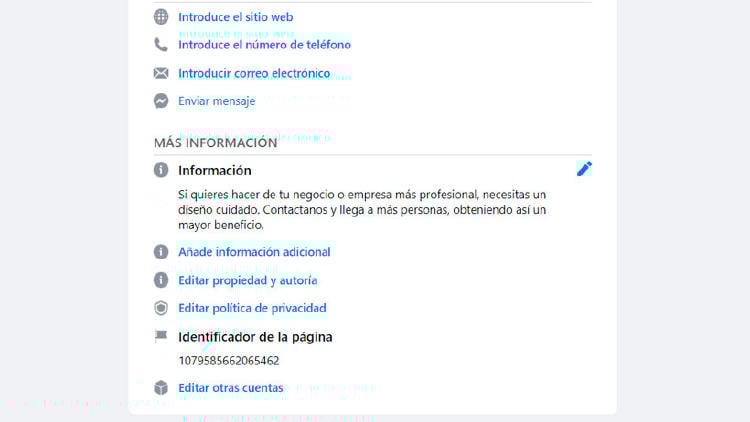Open the Introducir correo electrónico link
750x422 pixels.
254,73
